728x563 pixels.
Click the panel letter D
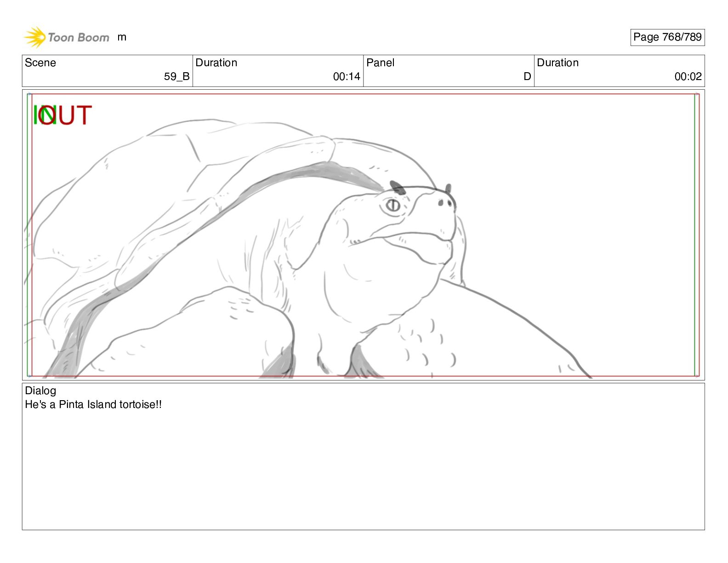(527, 77)
